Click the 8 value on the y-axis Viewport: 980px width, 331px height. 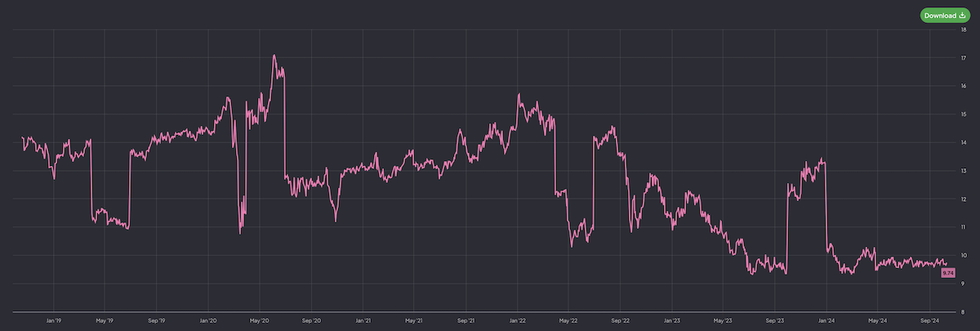click(965, 312)
